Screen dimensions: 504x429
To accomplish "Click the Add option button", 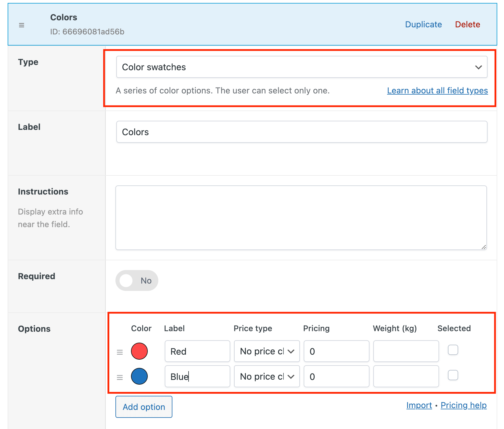I will click(x=144, y=407).
